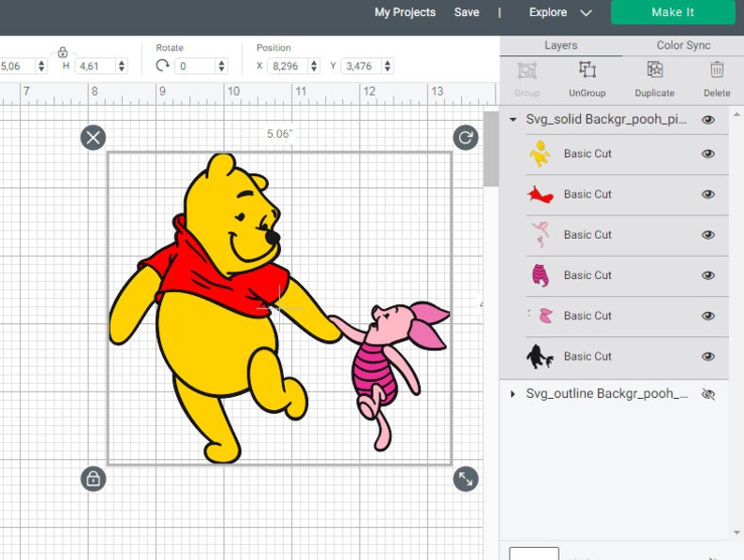
Task: Select the yellow Pooh layer thumbnail
Action: point(540,154)
